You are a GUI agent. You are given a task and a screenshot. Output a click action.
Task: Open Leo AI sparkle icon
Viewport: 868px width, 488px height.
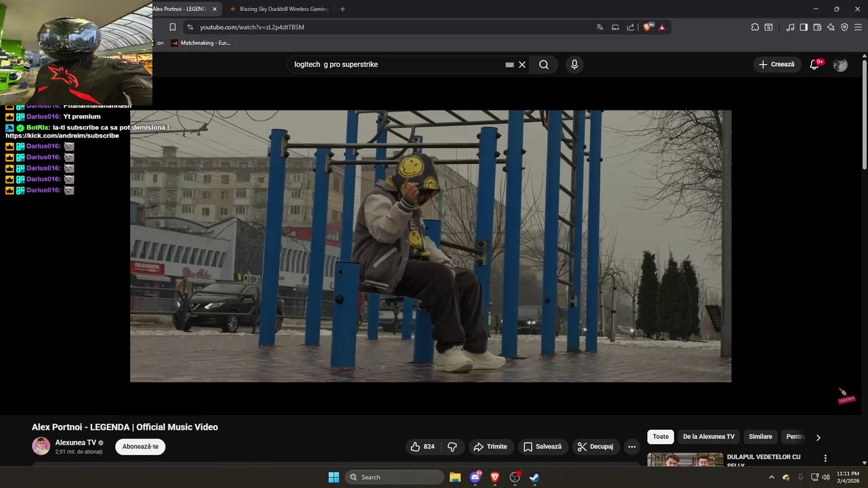pos(831,27)
